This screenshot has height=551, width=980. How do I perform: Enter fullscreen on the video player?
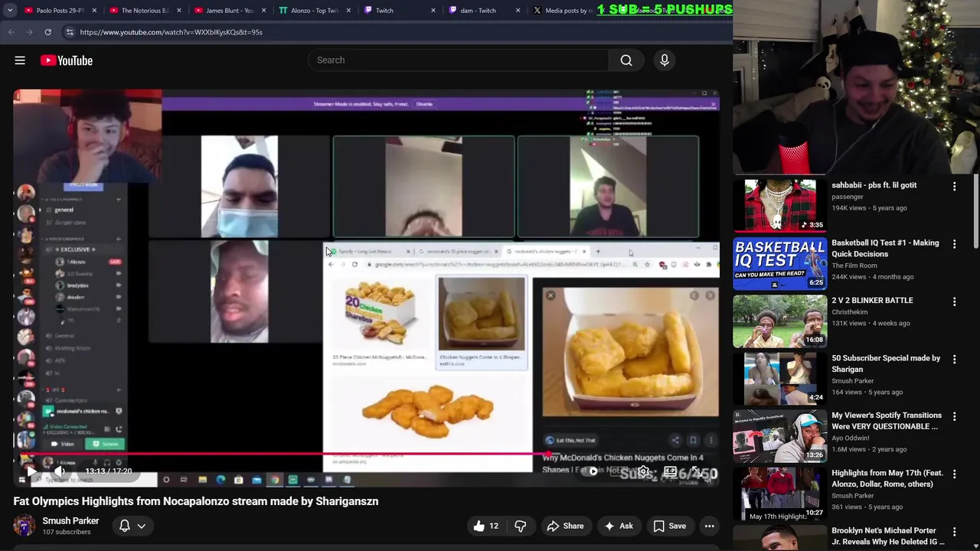697,471
